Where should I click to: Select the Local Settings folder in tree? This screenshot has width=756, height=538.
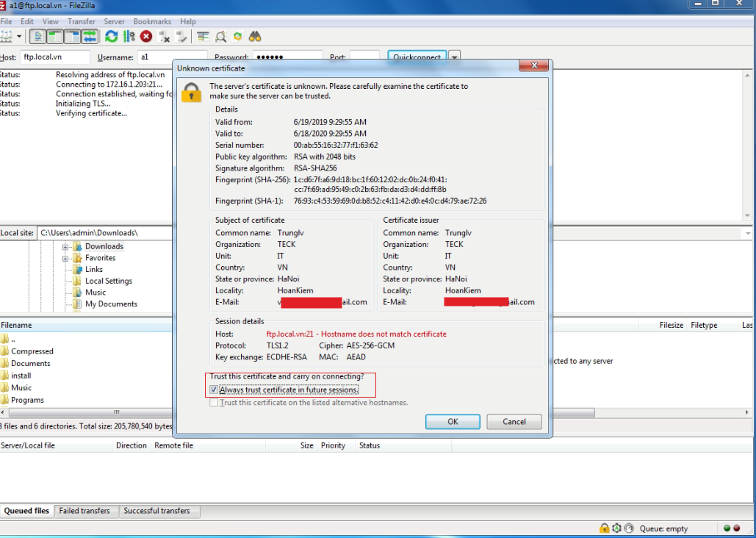click(x=109, y=281)
